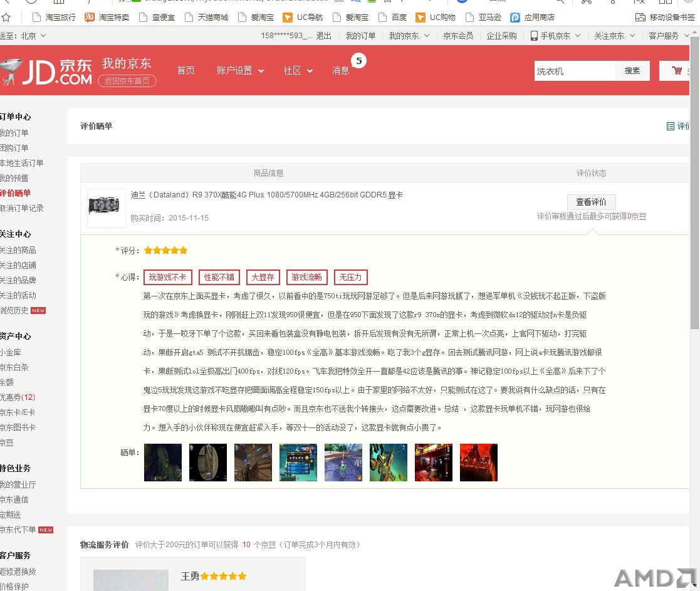Open the 移动设备书签 folder
The width and height of the screenshot is (700, 591).
[x=665, y=18]
